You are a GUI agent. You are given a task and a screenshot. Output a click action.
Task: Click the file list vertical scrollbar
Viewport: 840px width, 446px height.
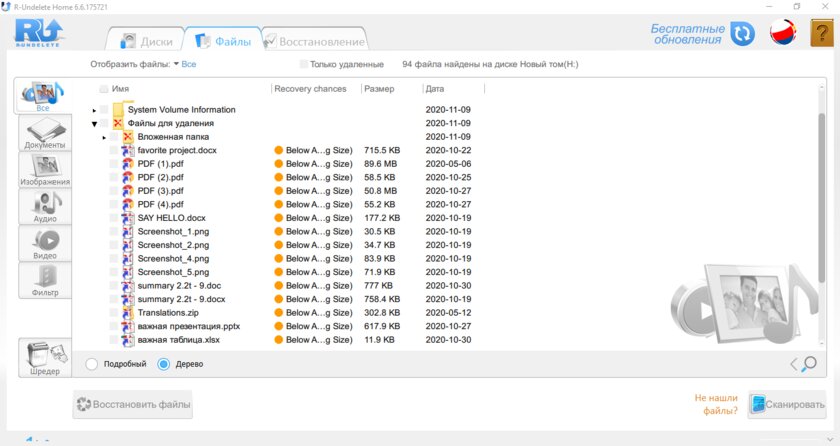click(x=821, y=198)
